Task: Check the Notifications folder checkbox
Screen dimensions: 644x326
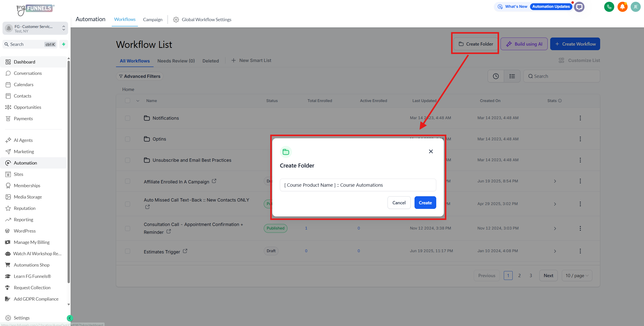Action: (x=128, y=118)
